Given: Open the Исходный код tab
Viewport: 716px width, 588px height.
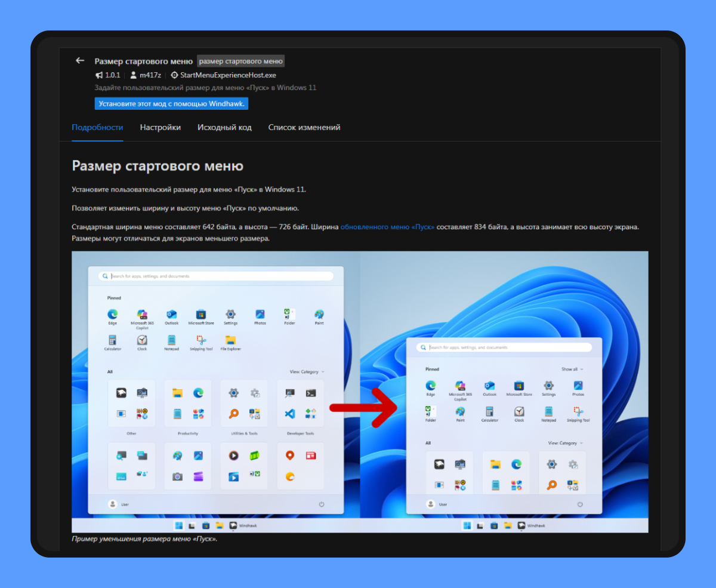Looking at the screenshot, I should point(224,127).
